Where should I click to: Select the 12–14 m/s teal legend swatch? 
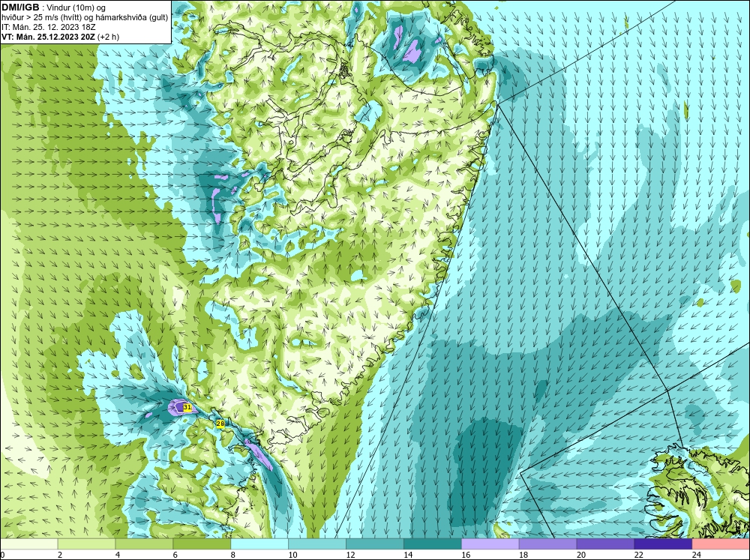point(374,544)
